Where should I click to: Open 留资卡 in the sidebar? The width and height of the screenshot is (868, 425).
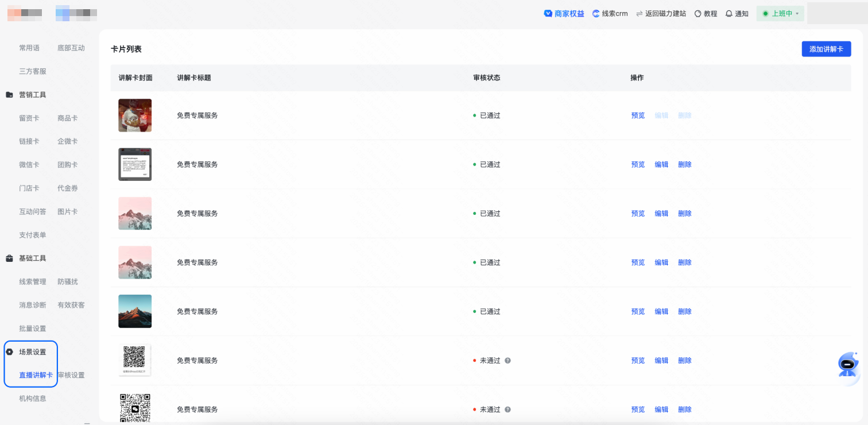[x=29, y=118]
